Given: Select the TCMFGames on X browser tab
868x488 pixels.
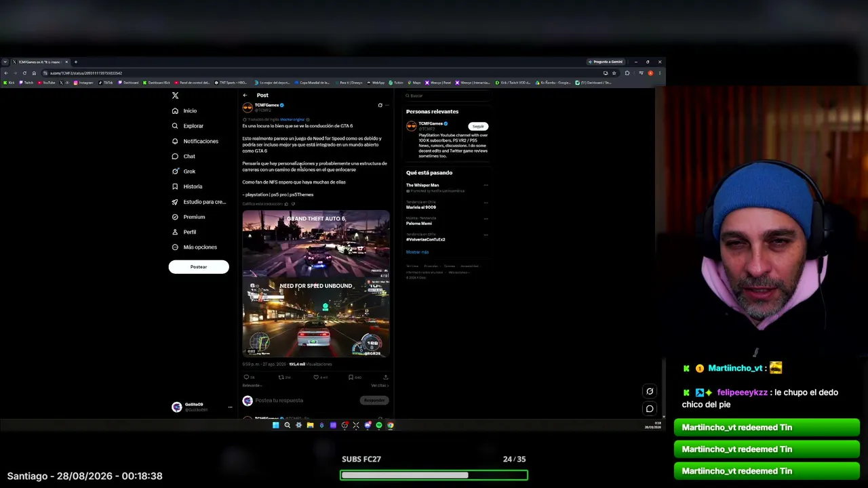Looking at the screenshot, I should click(x=40, y=62).
